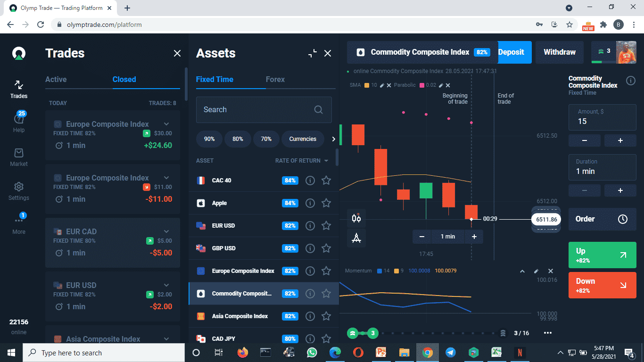Expand the Asia Composite Index closed trade
Screen dimensions: 644x362
166,339
